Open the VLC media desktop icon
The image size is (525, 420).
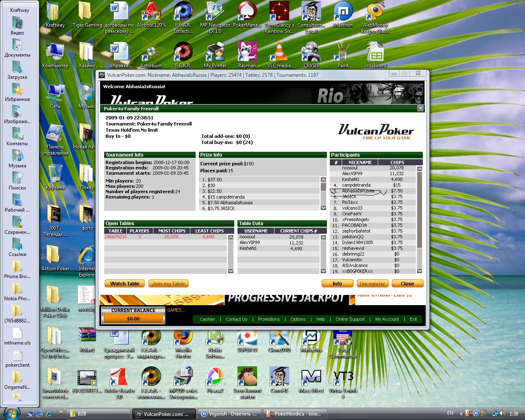[x=279, y=53]
